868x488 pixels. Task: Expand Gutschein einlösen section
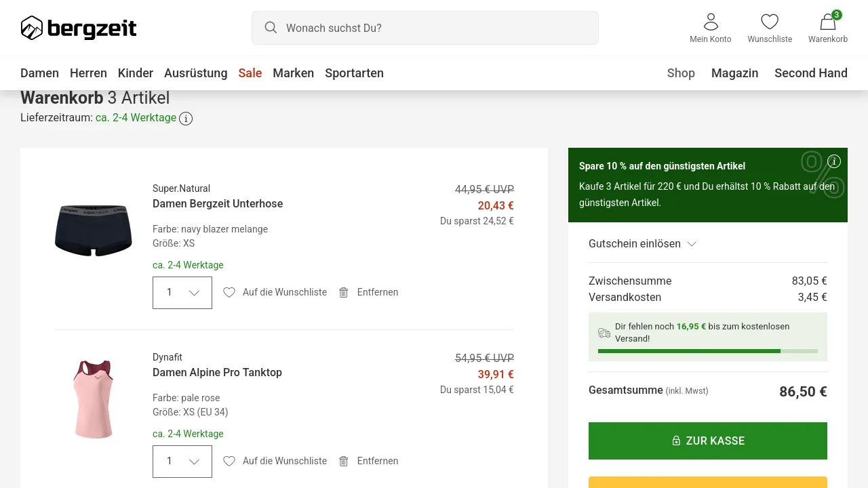642,244
